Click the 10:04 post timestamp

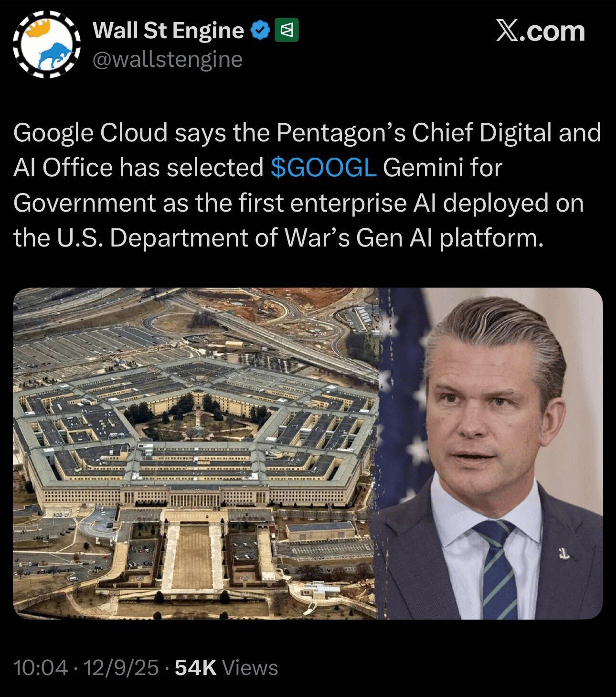click(x=41, y=667)
